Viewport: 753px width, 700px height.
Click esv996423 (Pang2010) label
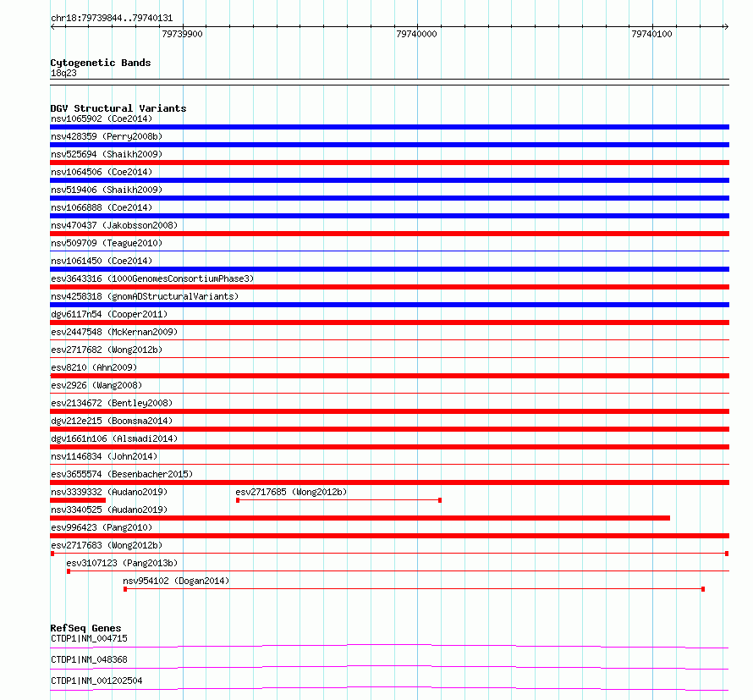[x=102, y=527]
